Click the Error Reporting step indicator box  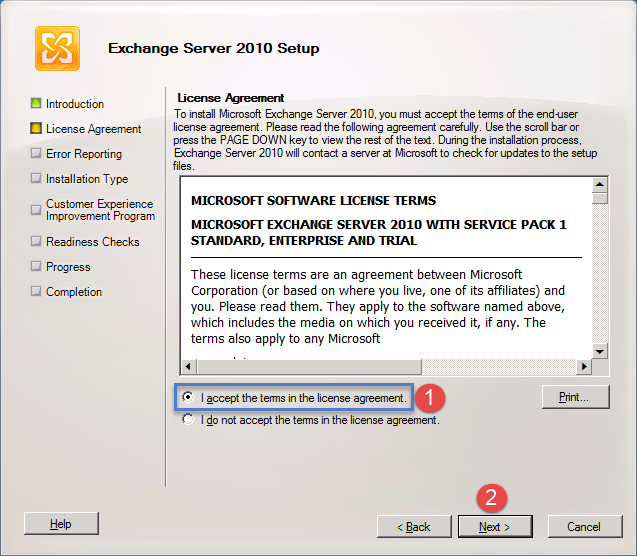(x=36, y=153)
